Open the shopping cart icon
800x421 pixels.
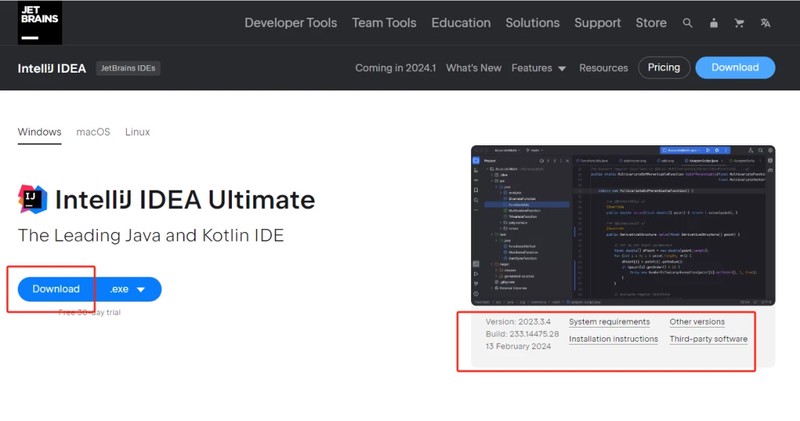[739, 23]
